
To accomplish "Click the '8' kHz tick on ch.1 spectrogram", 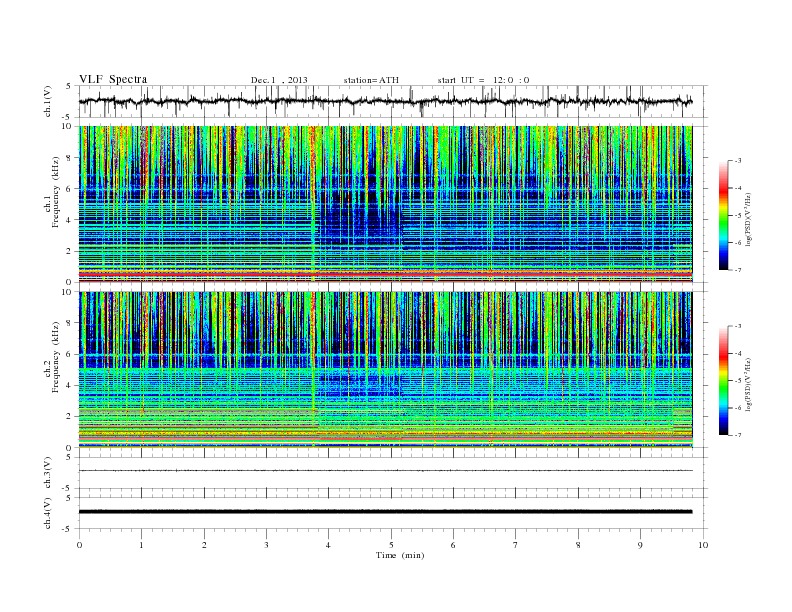I will click(x=70, y=158).
